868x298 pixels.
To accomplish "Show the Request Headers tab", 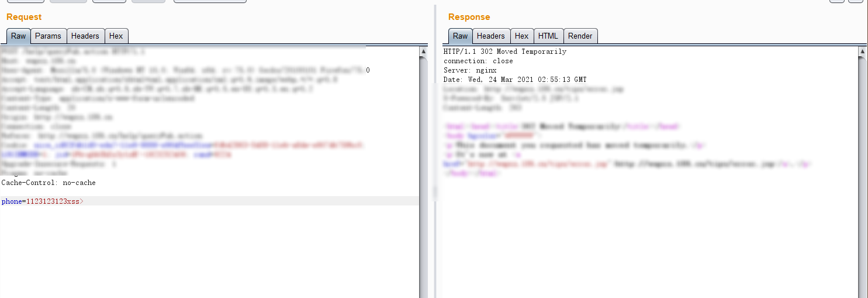I will point(85,36).
